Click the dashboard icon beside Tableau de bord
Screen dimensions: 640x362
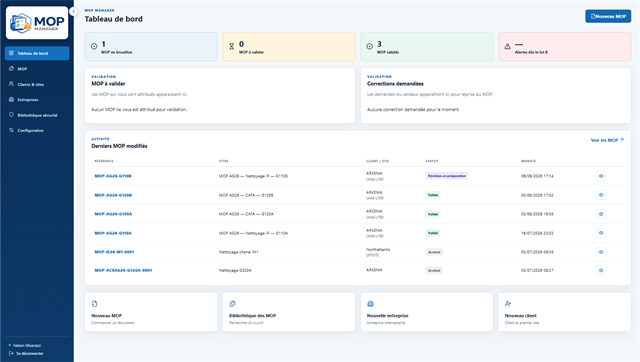pyautogui.click(x=11, y=53)
